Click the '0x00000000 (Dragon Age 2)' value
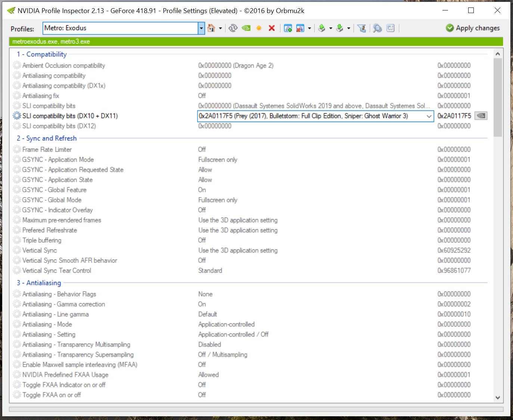The height and width of the screenshot is (420, 513). click(x=236, y=65)
